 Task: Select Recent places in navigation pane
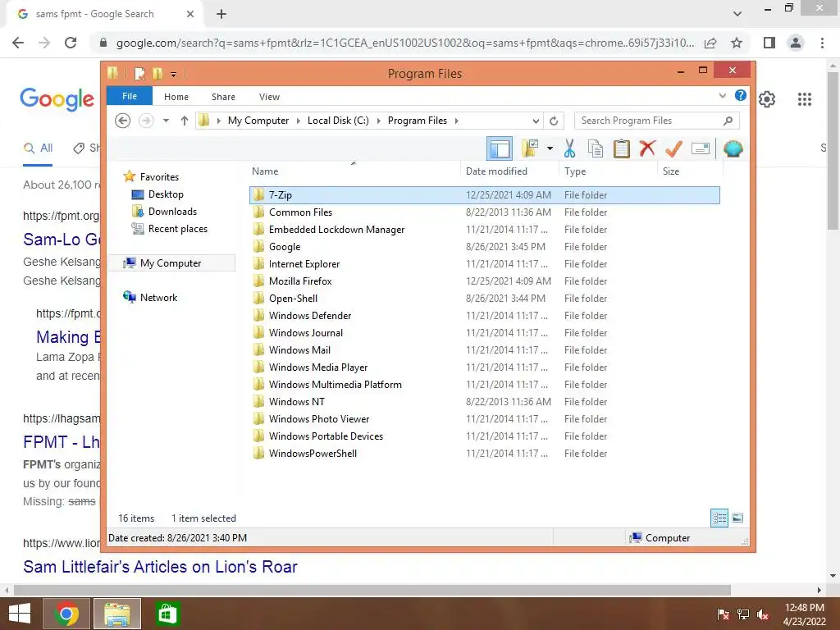point(177,229)
